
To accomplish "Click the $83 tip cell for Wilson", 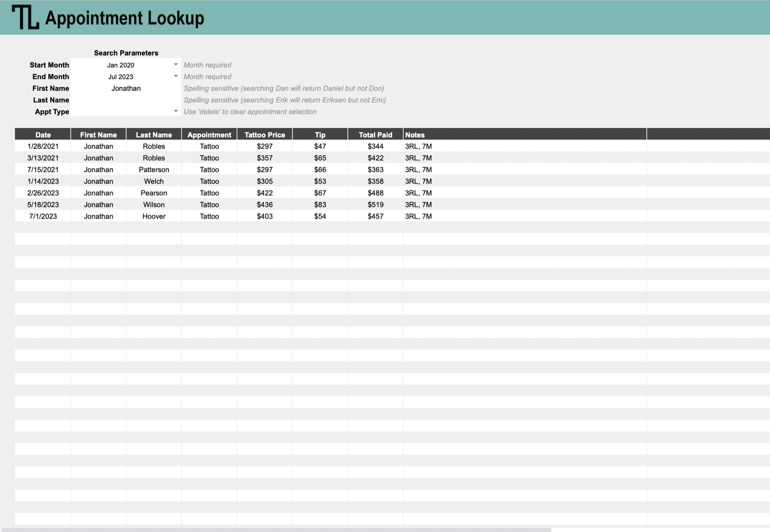I will coord(320,204).
